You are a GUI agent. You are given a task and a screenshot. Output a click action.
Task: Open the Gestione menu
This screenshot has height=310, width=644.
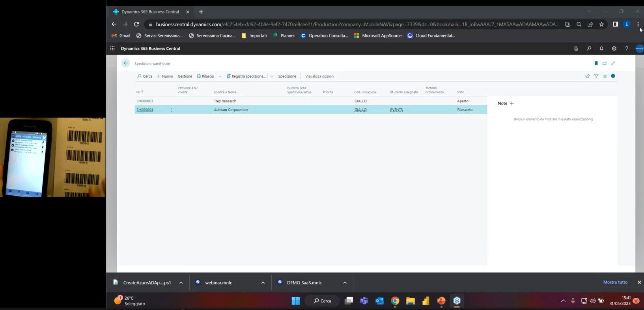(x=185, y=76)
